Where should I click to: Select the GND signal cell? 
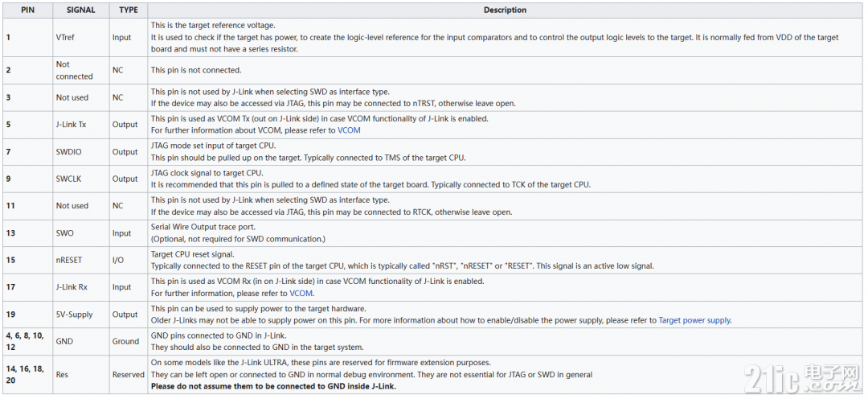coord(81,342)
